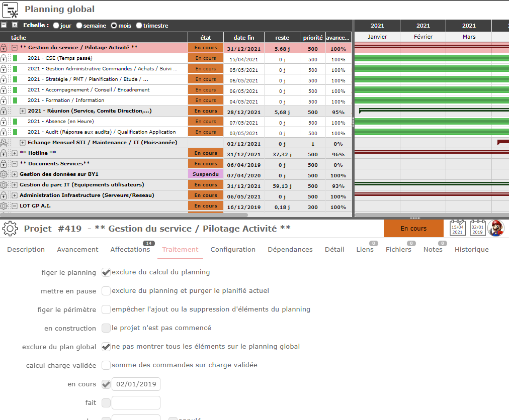Click the 'en cours' date field 02/01/2019
Viewport: 509px width, 420px height.
(x=136, y=384)
